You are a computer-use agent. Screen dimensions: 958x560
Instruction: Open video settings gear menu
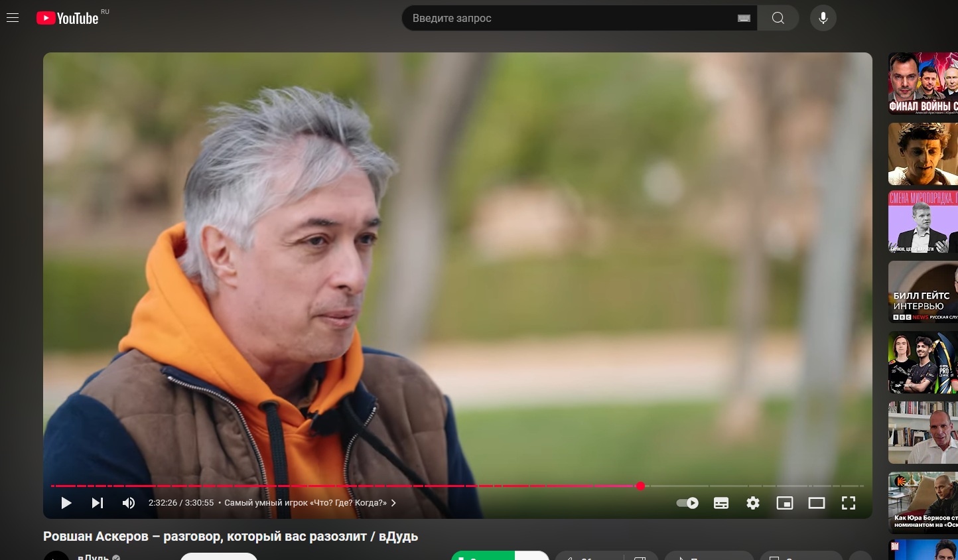point(753,503)
